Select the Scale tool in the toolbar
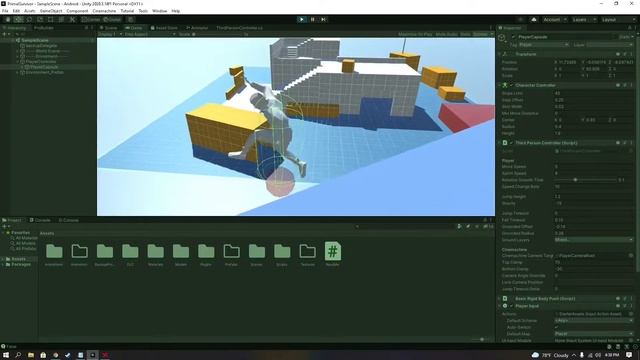The width and height of the screenshot is (640, 360). 40,19
